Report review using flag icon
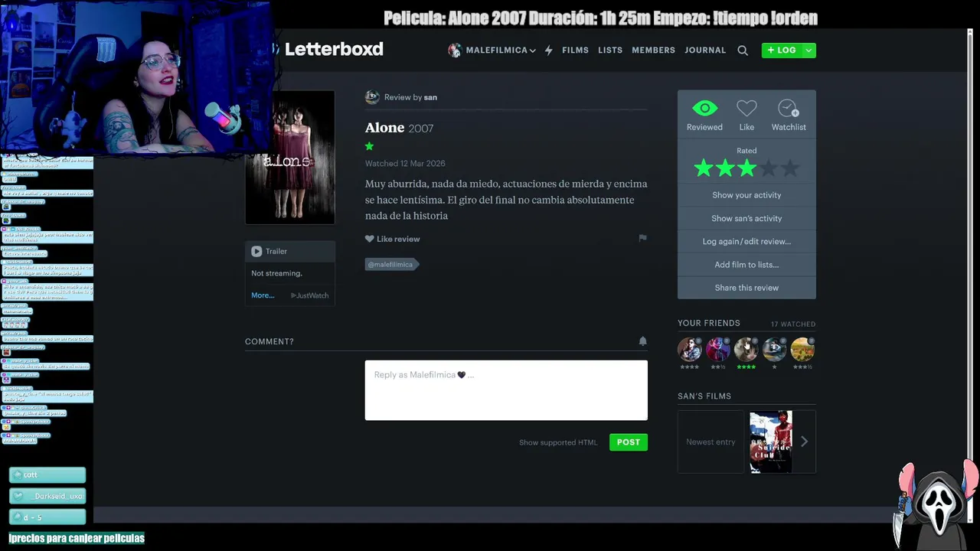This screenshot has width=980, height=551. pyautogui.click(x=642, y=238)
